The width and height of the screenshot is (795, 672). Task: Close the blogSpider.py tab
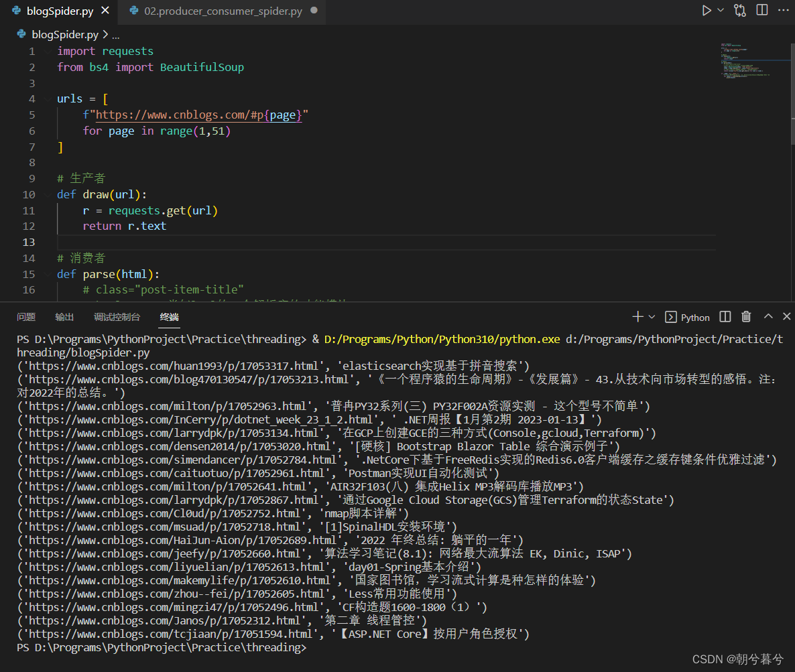point(106,11)
